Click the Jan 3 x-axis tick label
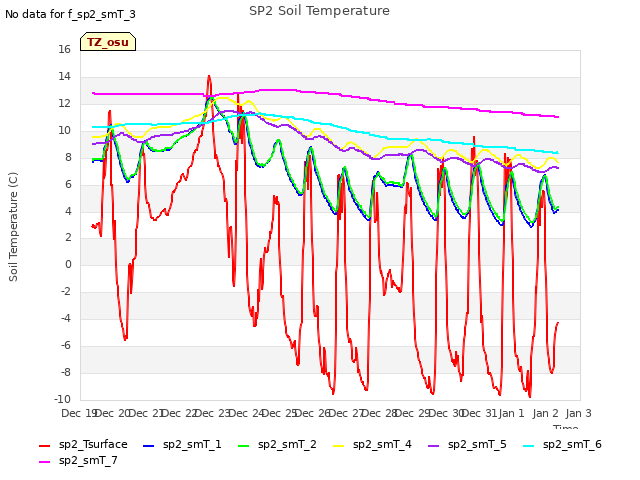This screenshot has width=640, height=480. pos(579,413)
